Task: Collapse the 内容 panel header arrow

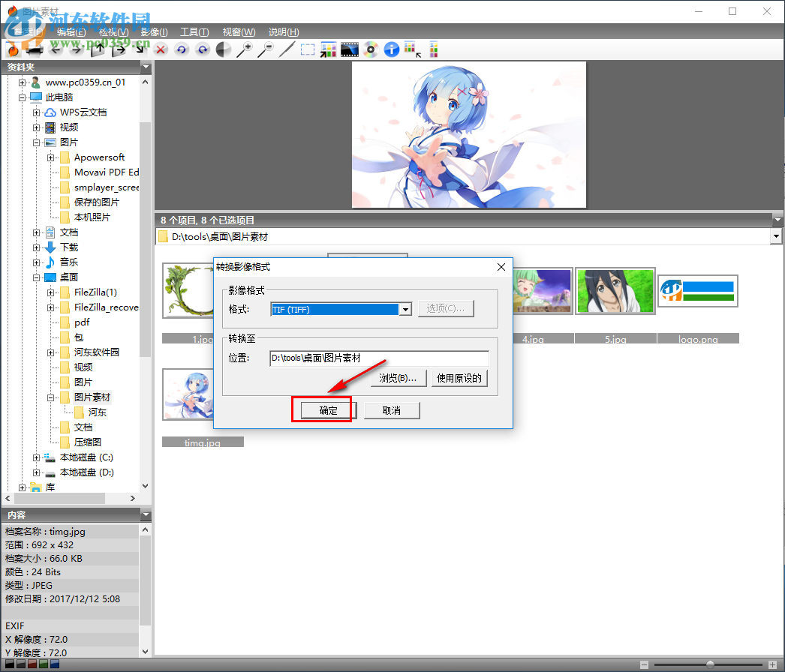Action: (146, 515)
